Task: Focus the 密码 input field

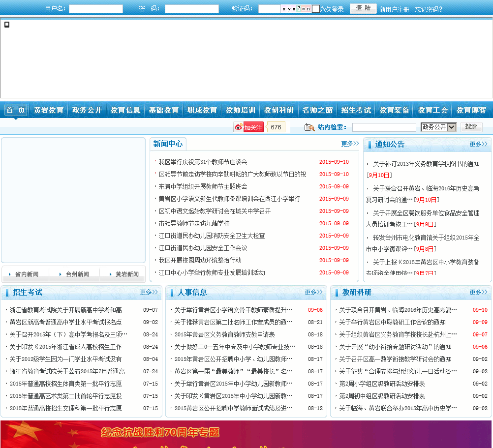Action: (x=192, y=9)
